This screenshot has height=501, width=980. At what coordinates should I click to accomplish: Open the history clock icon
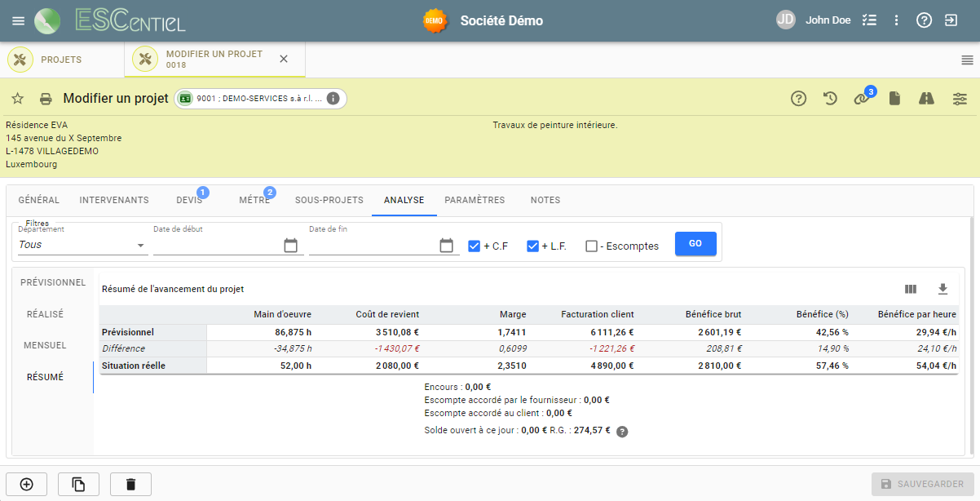click(x=830, y=99)
